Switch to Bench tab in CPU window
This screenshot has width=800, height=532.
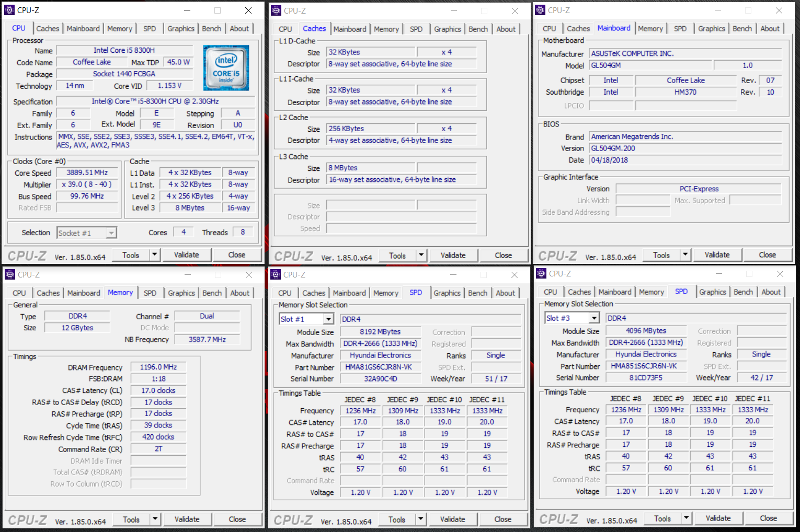click(x=212, y=29)
